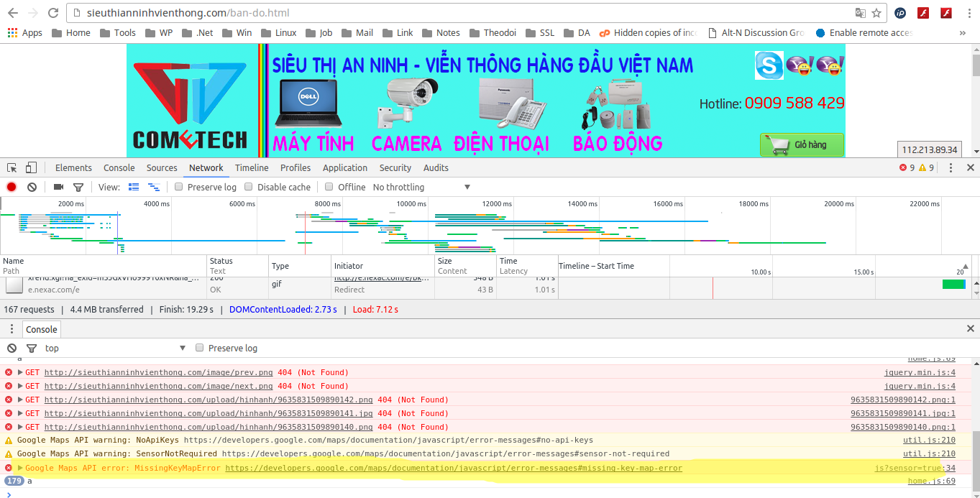Click the browser Back arrow
This screenshot has width=980, height=498.
tap(13, 13)
